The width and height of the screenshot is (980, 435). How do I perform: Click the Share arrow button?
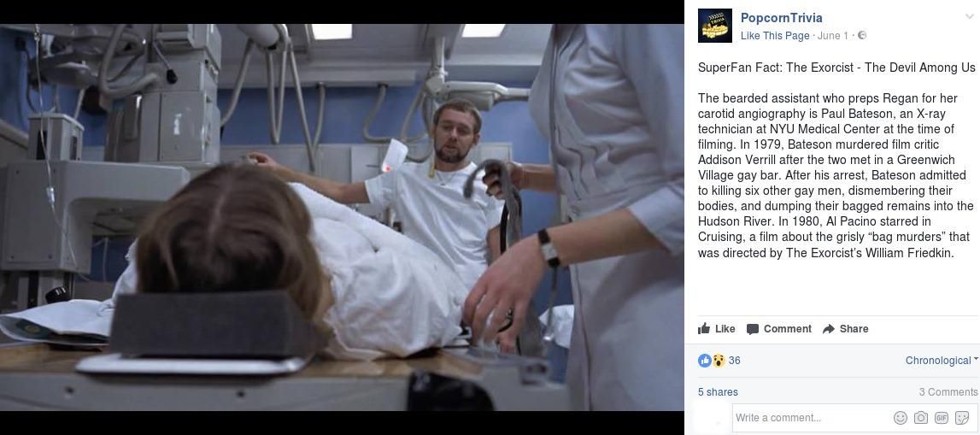(845, 329)
